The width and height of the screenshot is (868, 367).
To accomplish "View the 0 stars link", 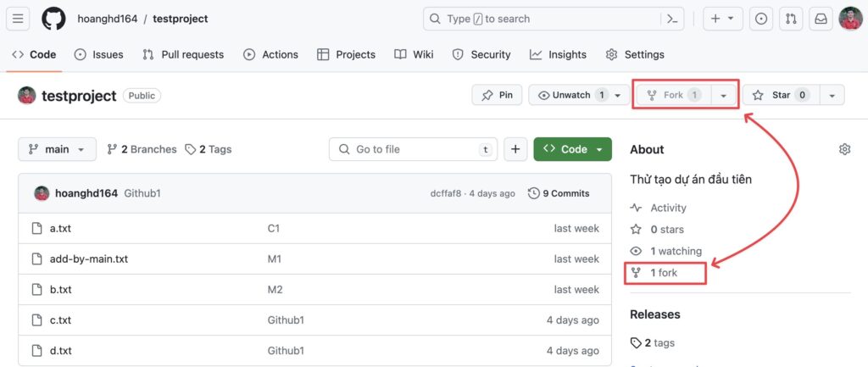I will [x=658, y=229].
